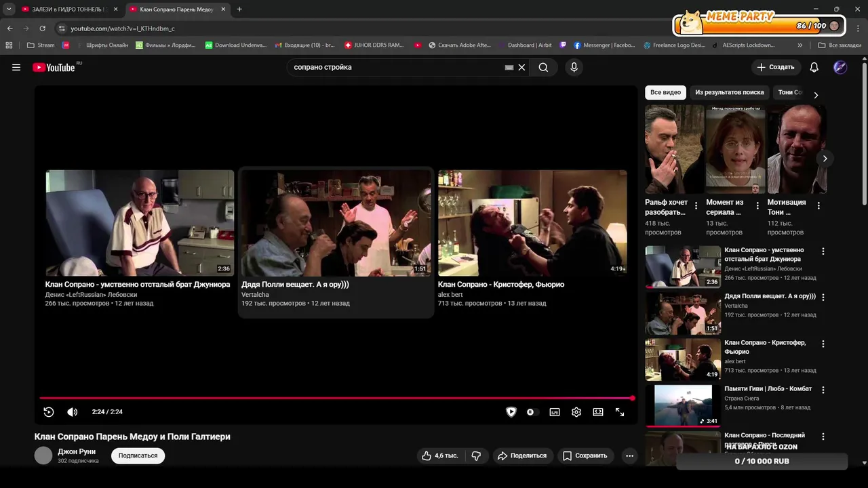This screenshot has width=868, height=488.
Task: Like the video with thumbs up
Action: tap(440, 455)
